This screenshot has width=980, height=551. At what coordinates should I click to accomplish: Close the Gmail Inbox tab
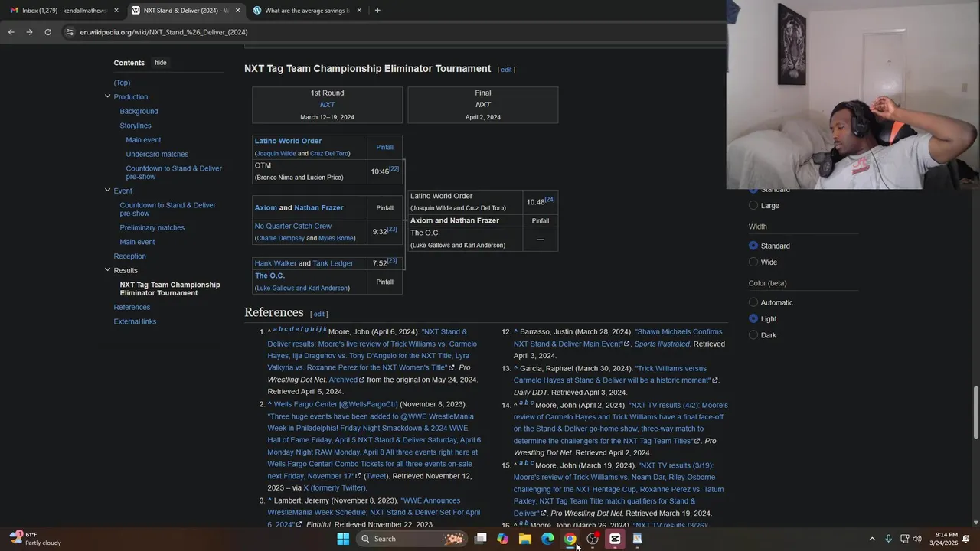click(x=116, y=11)
